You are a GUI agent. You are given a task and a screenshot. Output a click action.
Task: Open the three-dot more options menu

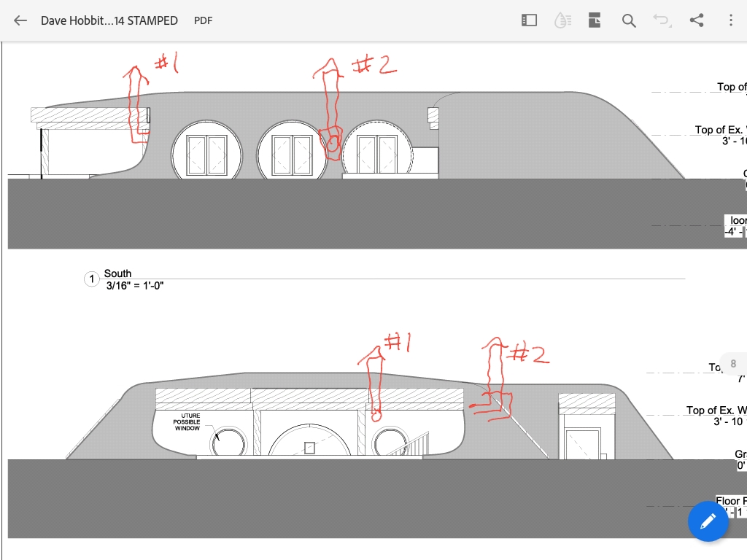point(730,20)
